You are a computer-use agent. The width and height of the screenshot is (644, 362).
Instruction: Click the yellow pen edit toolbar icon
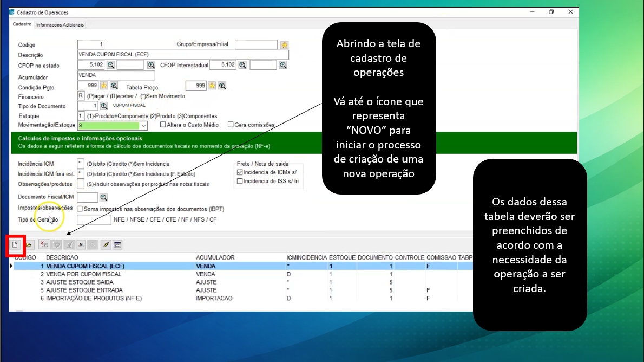[x=106, y=244]
